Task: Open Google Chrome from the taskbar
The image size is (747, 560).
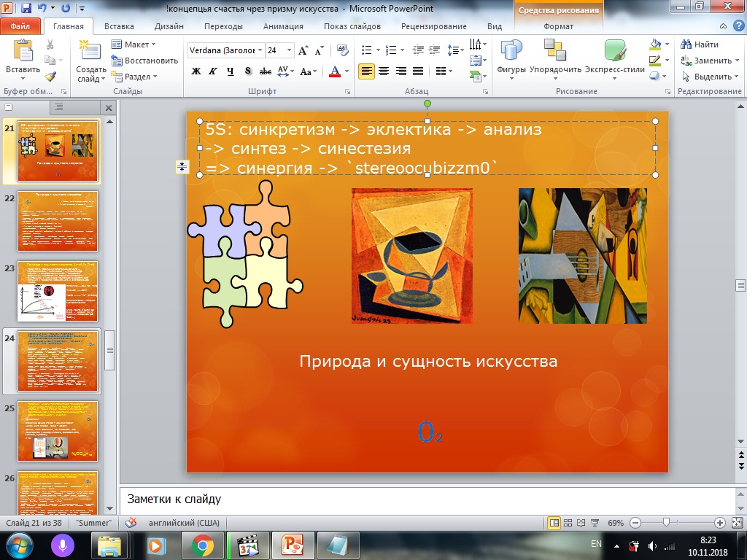Action: click(203, 545)
